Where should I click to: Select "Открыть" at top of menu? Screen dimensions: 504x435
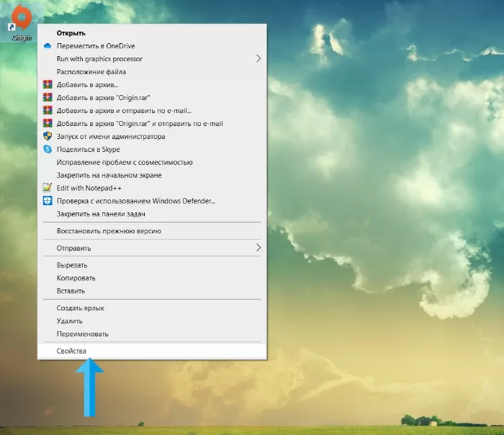point(71,33)
